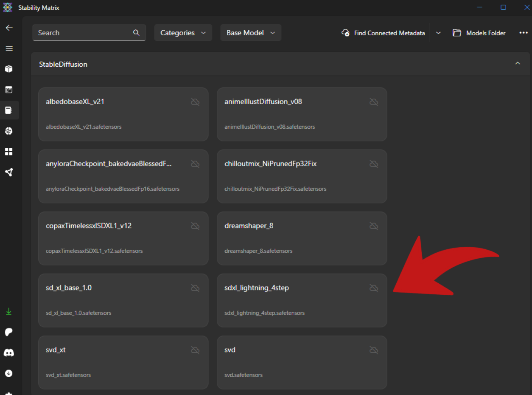Open the Output Browser grid icon

(9, 152)
